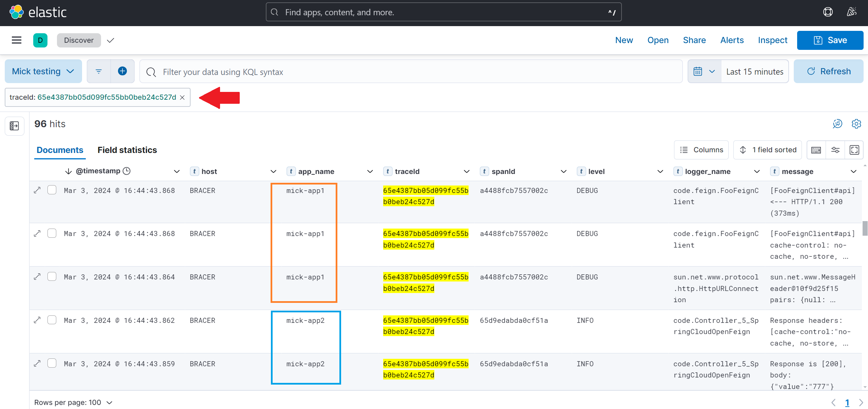Screen dimensions: 868x409
Task: Click Open in the top menu
Action: pyautogui.click(x=658, y=40)
